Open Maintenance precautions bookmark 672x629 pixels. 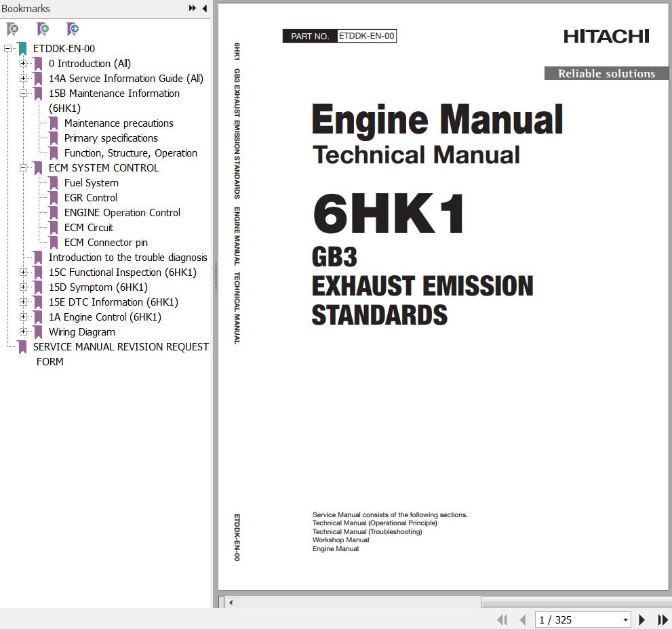119,123
